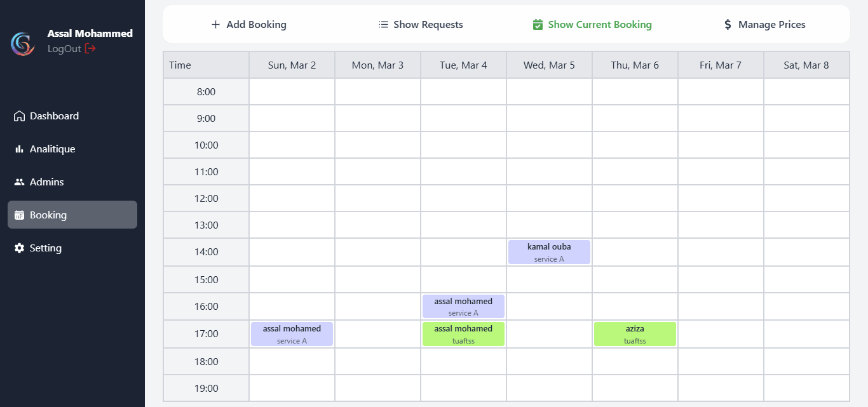Select Show Current Booking tab
The image size is (868, 407).
[x=592, y=25]
